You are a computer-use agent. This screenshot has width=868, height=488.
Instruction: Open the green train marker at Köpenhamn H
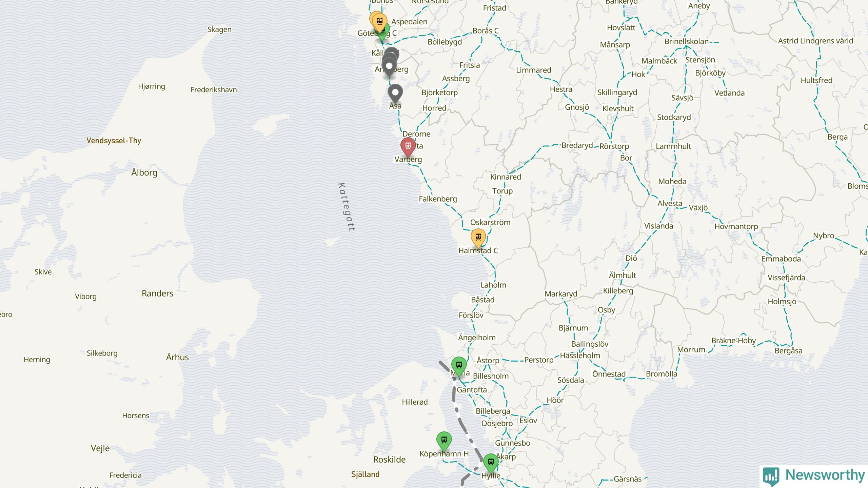point(444,441)
